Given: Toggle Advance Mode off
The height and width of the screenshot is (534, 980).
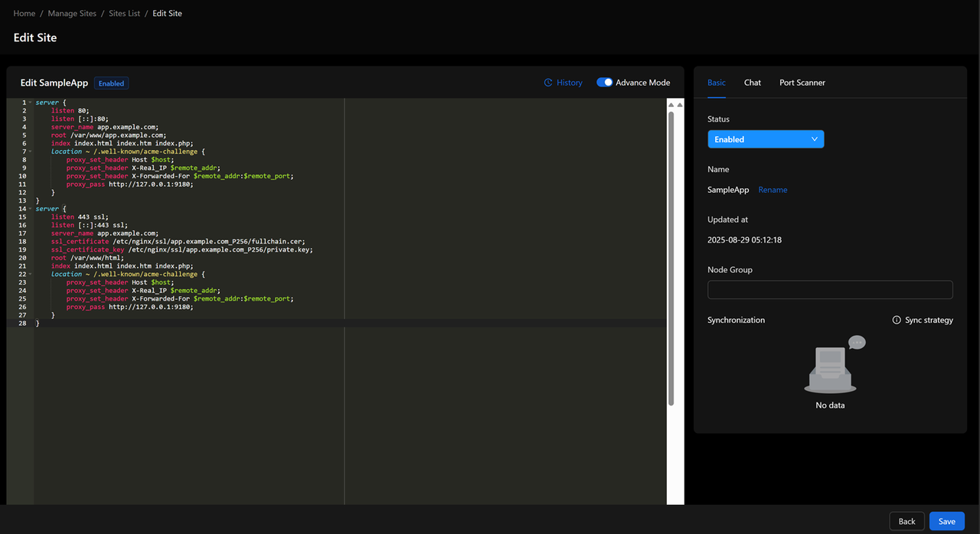Looking at the screenshot, I should [604, 81].
